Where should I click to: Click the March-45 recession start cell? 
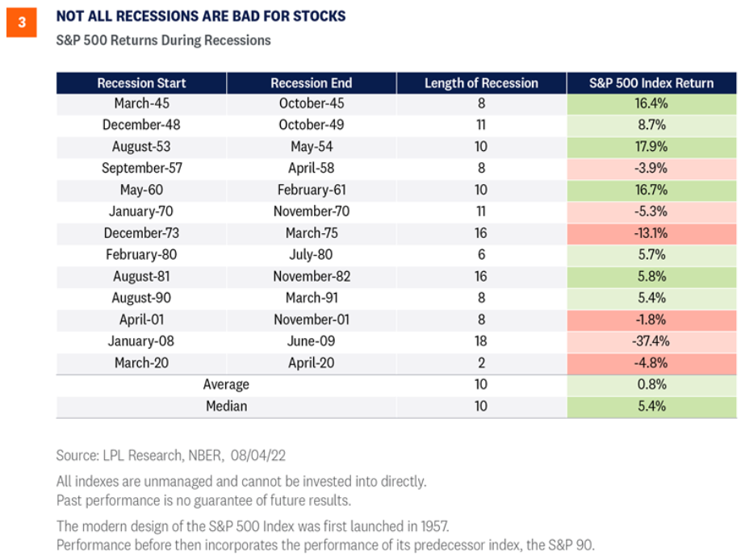141,103
